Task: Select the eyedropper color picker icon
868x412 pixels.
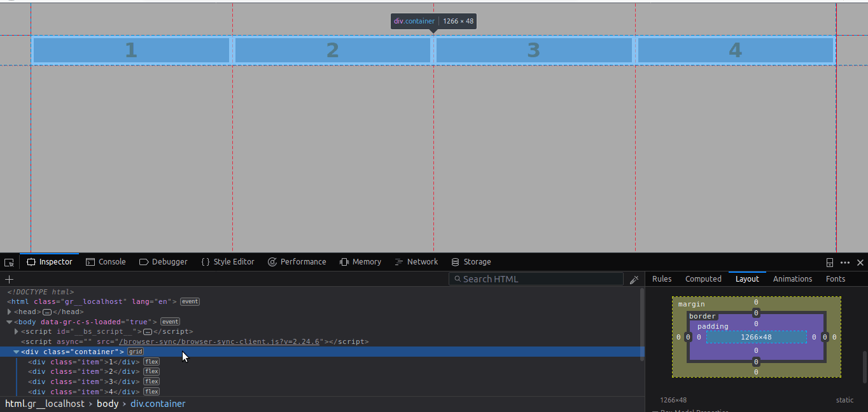Action: [x=634, y=279]
